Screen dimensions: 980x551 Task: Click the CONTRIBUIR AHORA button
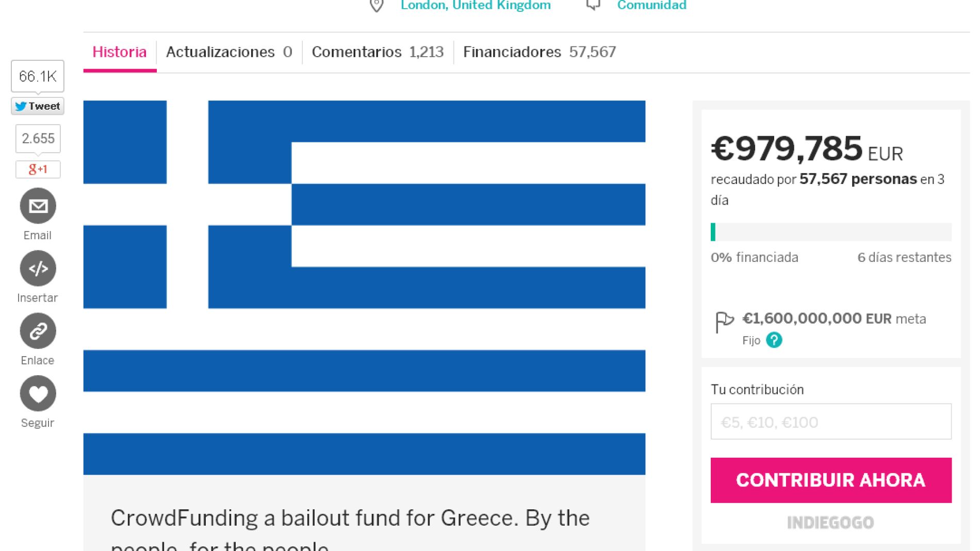tap(830, 480)
